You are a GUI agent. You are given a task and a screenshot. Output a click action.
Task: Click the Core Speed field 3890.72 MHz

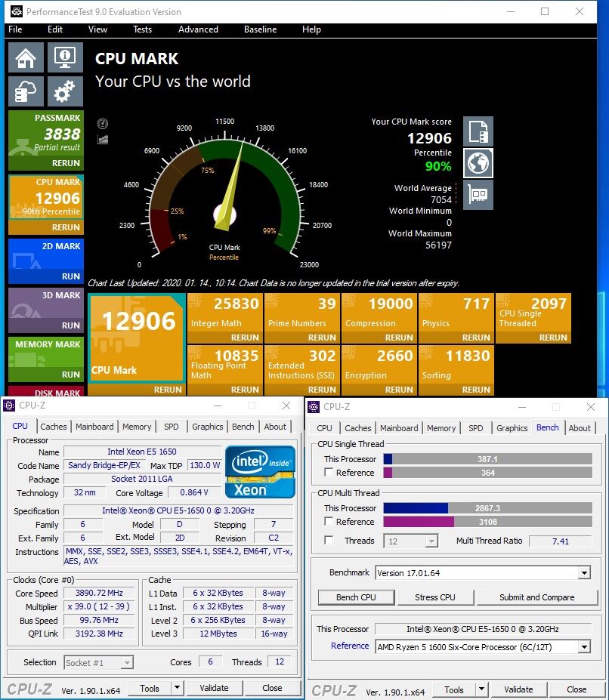[x=99, y=593]
